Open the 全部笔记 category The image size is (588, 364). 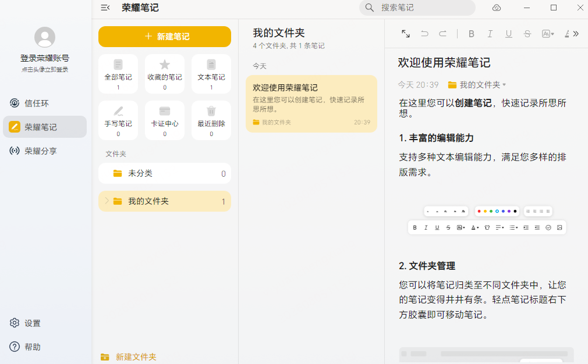[118, 74]
